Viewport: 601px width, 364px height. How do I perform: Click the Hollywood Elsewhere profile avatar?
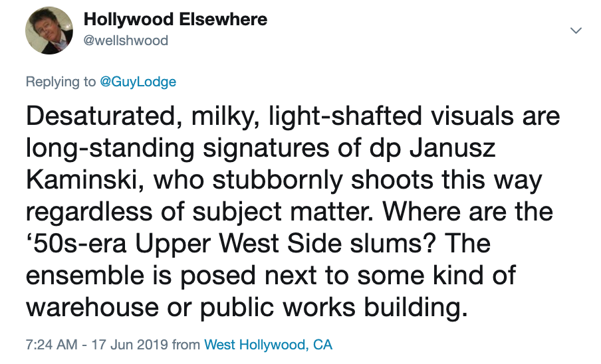[x=49, y=31]
